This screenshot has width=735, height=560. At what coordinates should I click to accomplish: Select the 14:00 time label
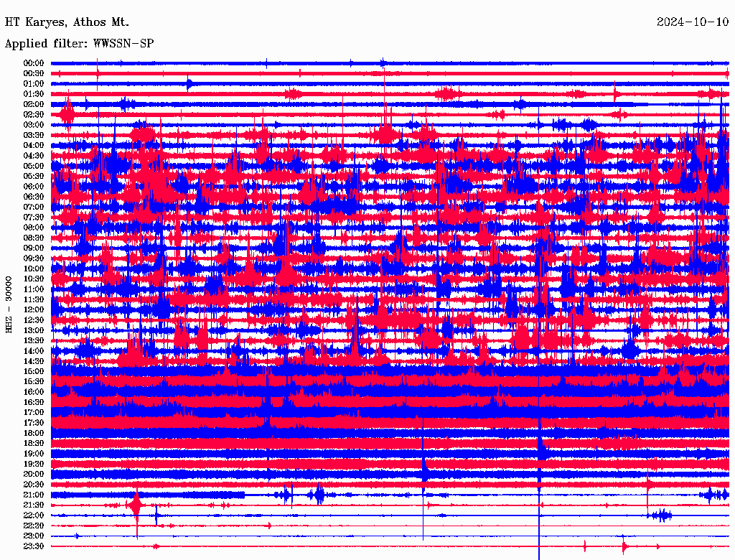tap(34, 351)
